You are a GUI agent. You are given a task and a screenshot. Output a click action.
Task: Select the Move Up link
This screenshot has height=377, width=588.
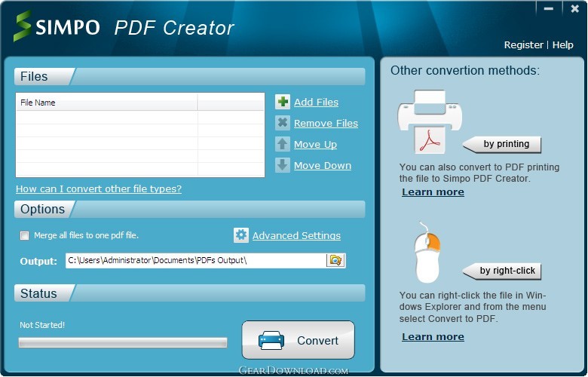[315, 145]
